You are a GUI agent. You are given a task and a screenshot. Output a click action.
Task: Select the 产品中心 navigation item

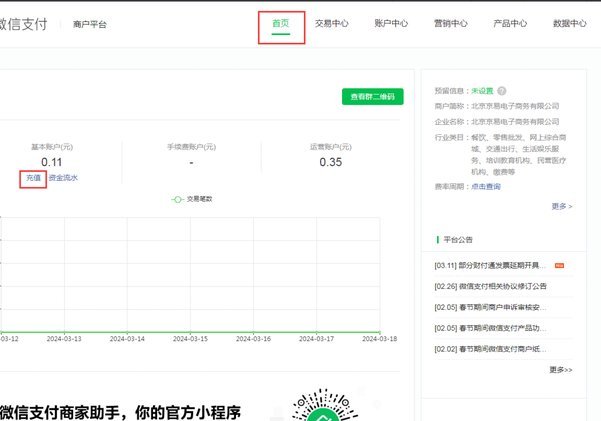(510, 23)
